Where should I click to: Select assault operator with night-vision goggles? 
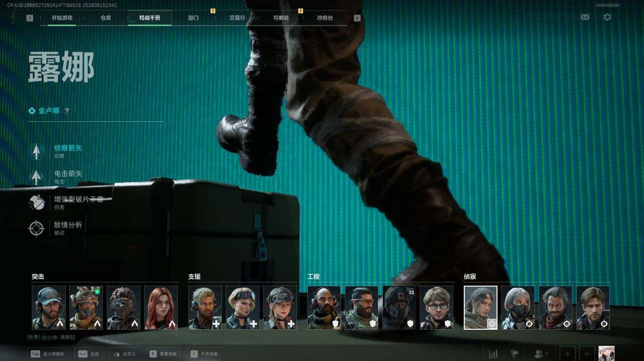(124, 307)
